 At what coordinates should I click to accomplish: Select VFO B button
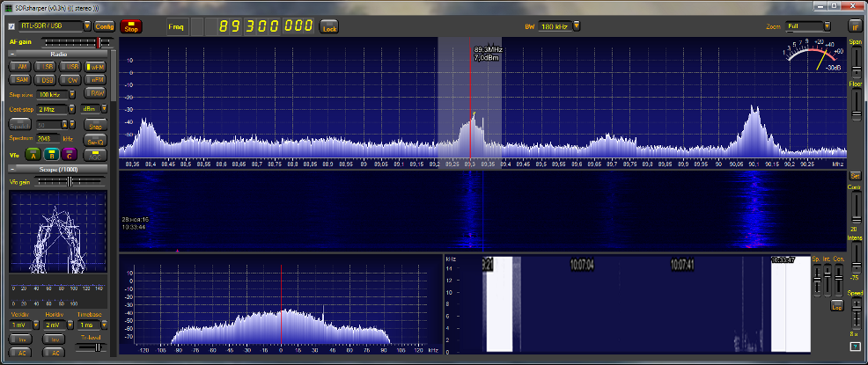[x=50, y=154]
